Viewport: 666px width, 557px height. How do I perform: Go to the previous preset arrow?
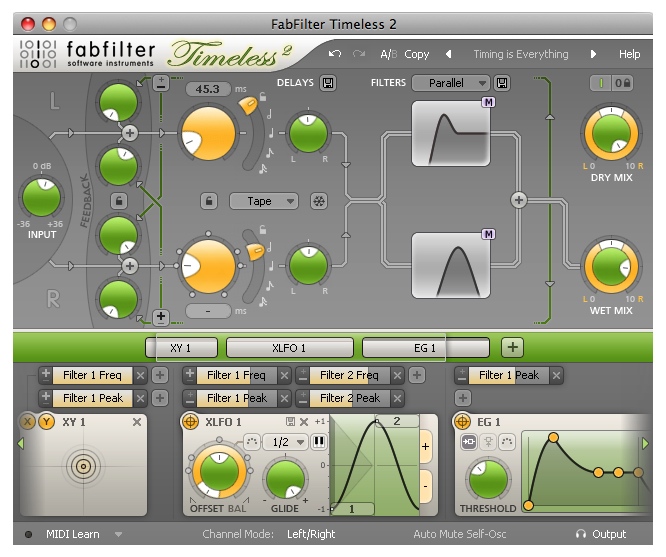(448, 54)
